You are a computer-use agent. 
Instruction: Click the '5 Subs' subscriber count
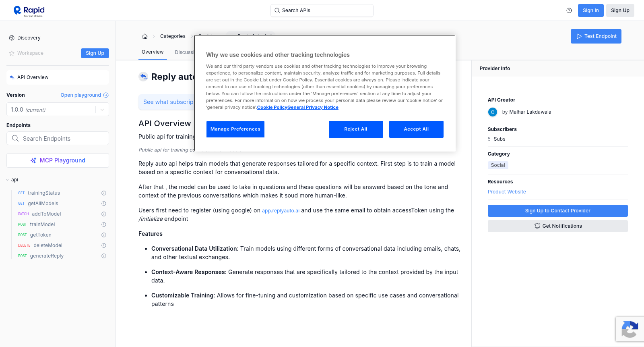click(496, 139)
